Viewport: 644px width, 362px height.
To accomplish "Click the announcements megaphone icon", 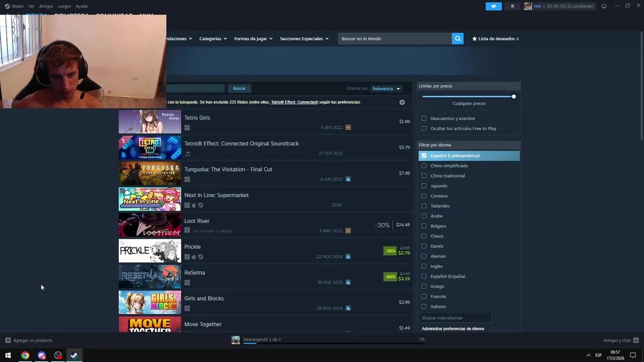I will [x=494, y=6].
